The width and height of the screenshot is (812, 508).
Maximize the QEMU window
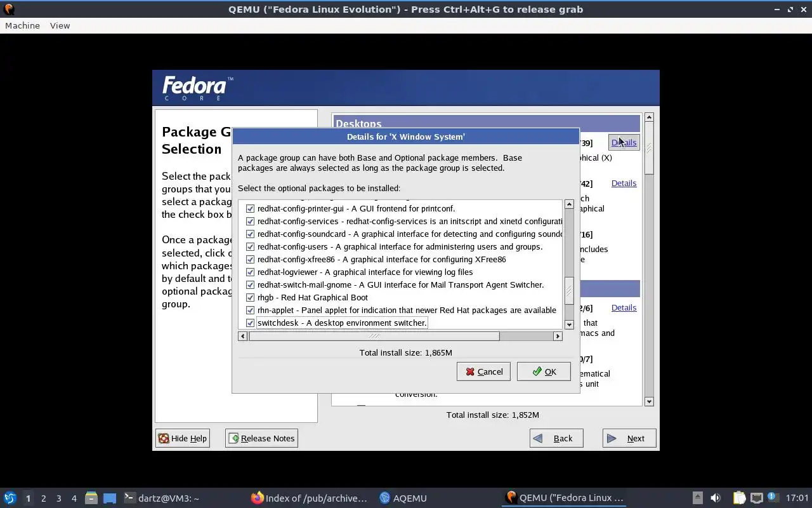click(790, 10)
